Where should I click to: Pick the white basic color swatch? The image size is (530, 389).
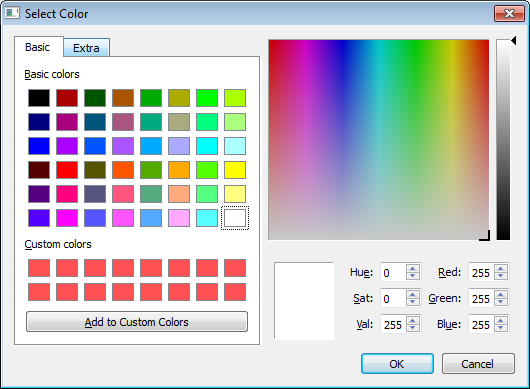pyautogui.click(x=235, y=218)
